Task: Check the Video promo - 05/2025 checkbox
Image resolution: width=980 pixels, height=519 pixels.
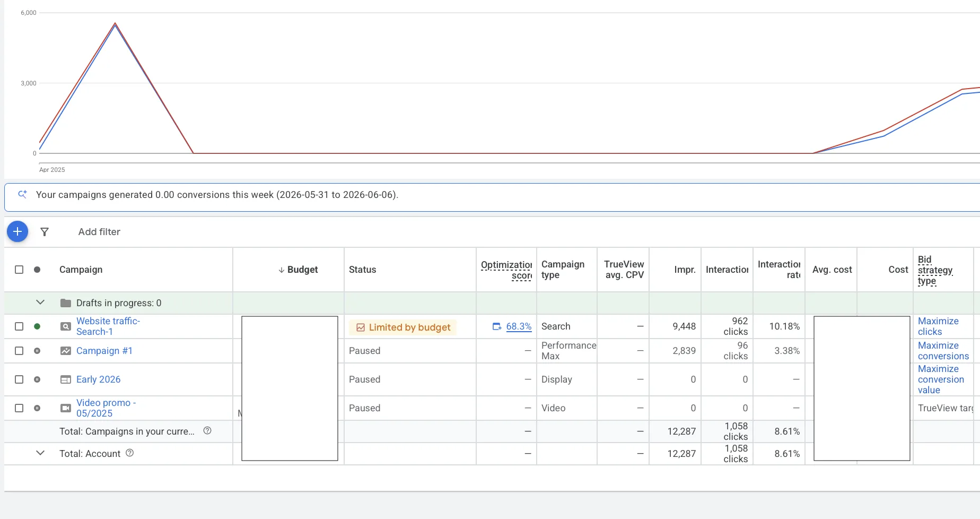Action: pos(19,408)
